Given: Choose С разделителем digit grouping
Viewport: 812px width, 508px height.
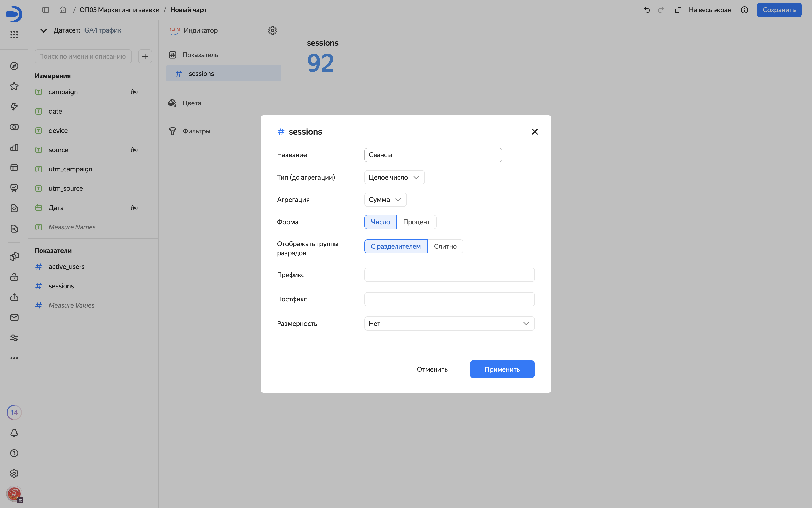Looking at the screenshot, I should click(396, 246).
